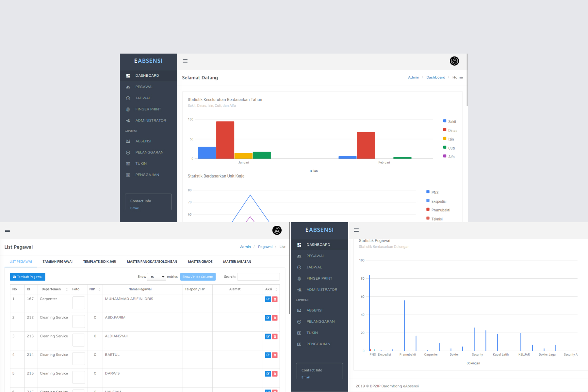The height and width of the screenshot is (392, 588).
Task: Toggle Dinas legend entry in yearly chart
Action: pyautogui.click(x=450, y=130)
